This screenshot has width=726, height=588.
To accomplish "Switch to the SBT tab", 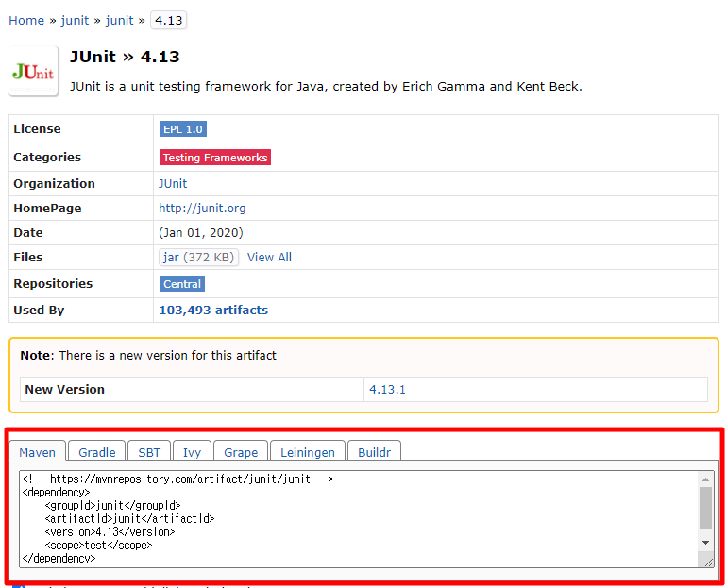I will [149, 452].
